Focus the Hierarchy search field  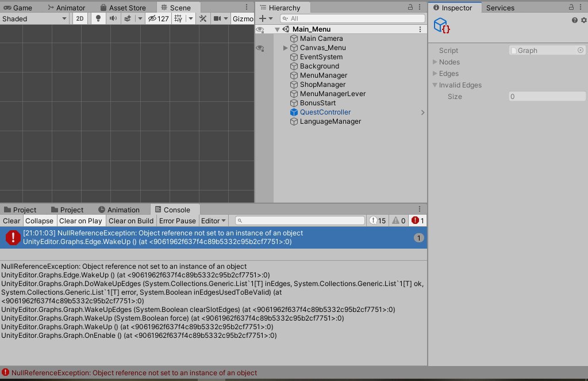pyautogui.click(x=352, y=18)
